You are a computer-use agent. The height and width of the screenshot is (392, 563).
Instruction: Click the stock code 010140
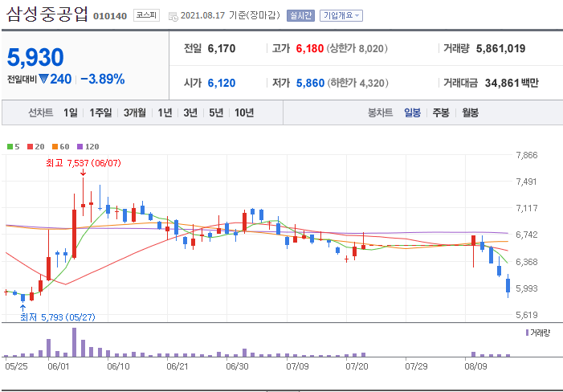coord(110,16)
